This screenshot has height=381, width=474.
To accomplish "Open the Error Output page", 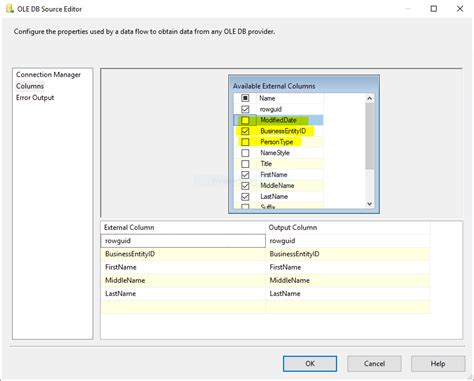I will coord(35,98).
